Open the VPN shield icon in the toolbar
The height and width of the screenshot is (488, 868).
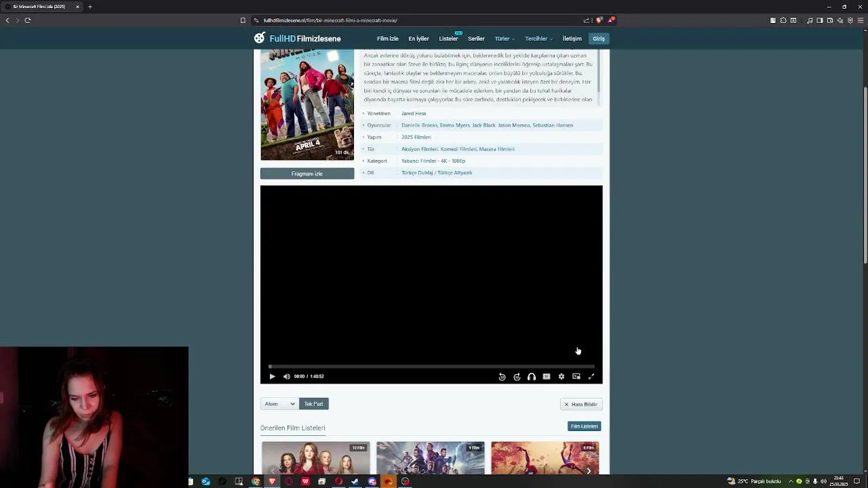(850, 20)
